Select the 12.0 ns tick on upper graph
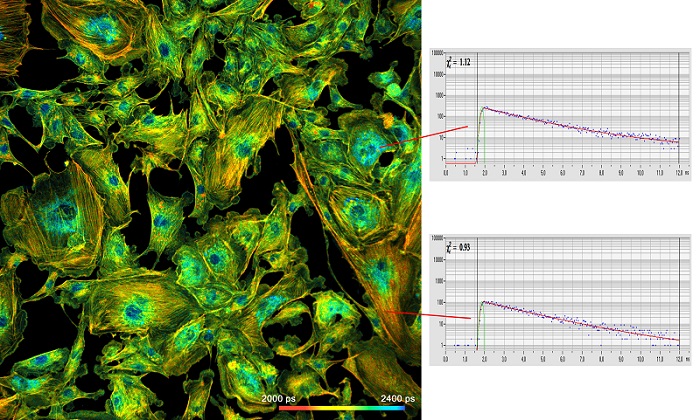The height and width of the screenshot is (420, 700). [x=679, y=172]
